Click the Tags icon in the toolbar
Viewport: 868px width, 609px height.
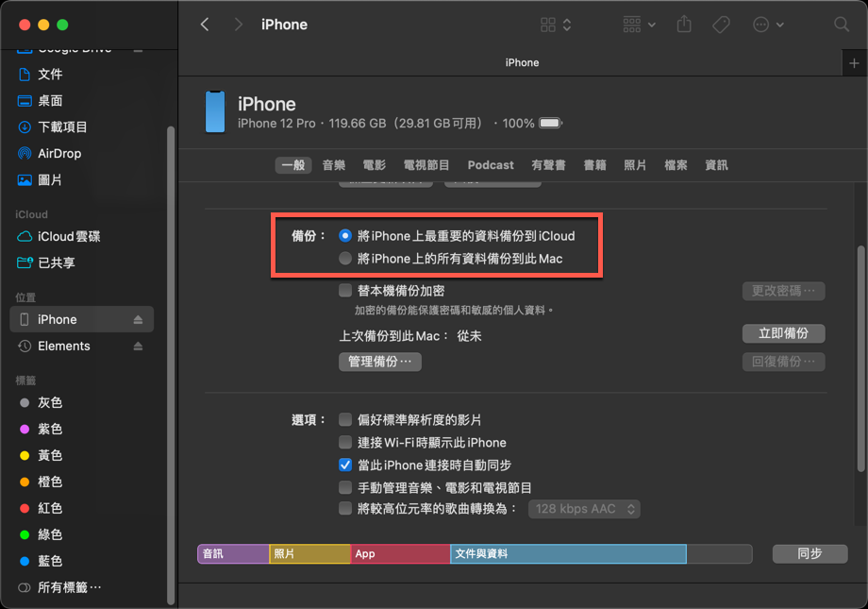tap(721, 25)
